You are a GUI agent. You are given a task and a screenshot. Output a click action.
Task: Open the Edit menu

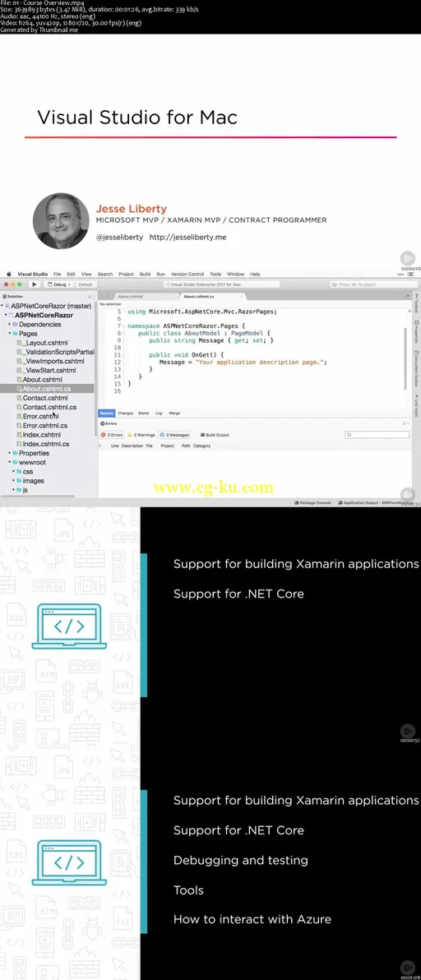[72, 274]
